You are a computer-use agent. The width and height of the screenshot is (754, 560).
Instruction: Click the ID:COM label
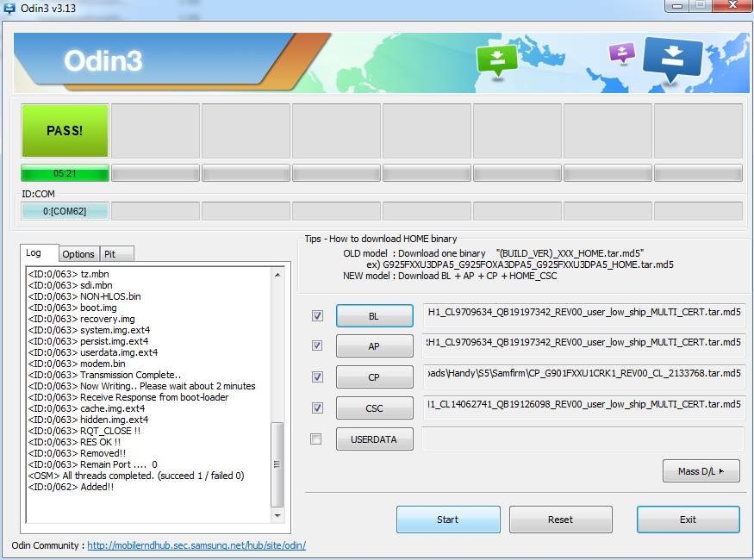point(39,194)
